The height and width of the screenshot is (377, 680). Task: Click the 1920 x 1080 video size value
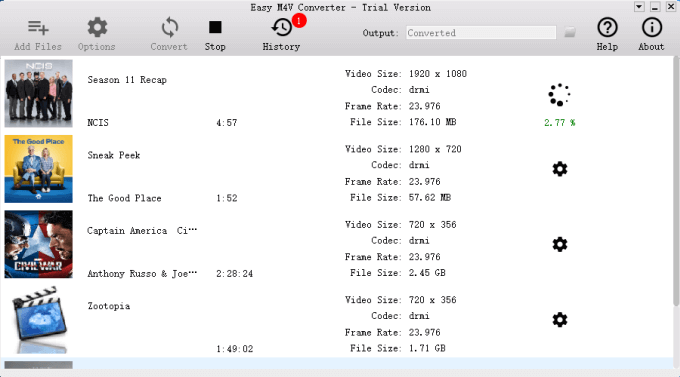tap(438, 74)
